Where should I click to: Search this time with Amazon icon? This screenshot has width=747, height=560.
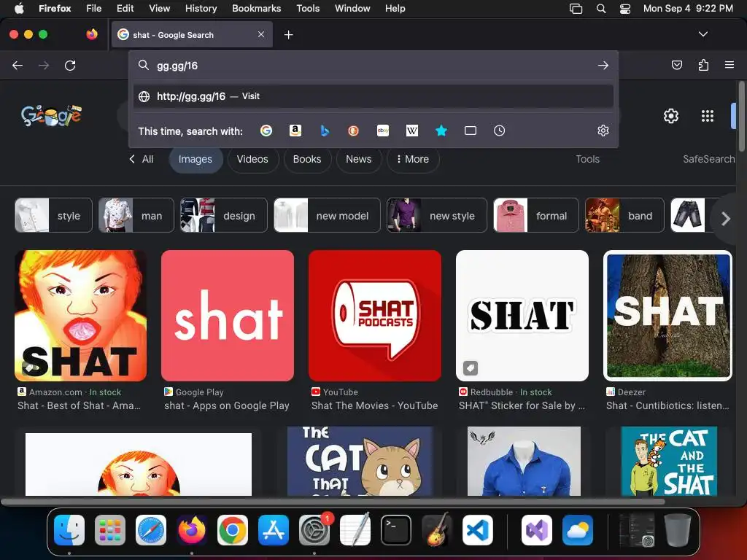click(x=295, y=131)
